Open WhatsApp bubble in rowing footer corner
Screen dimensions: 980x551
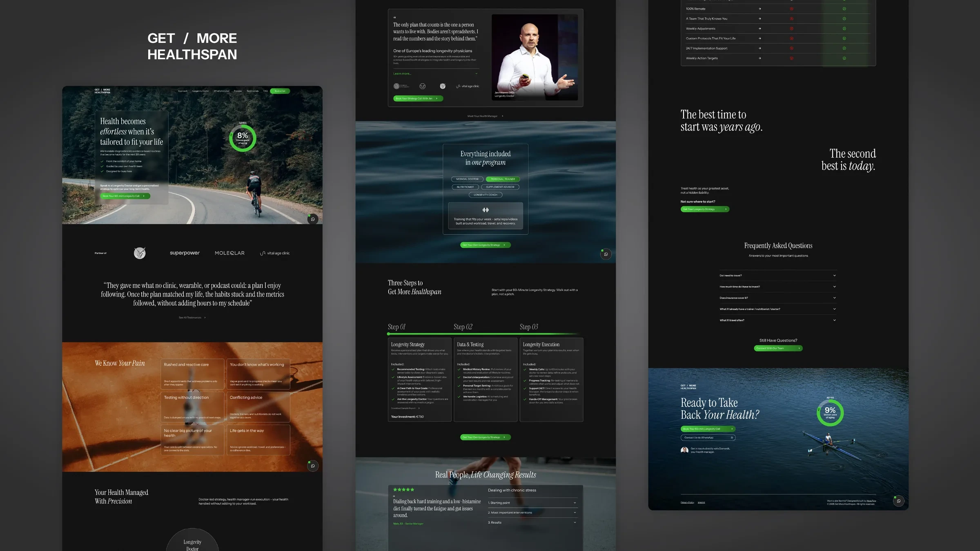coord(899,501)
